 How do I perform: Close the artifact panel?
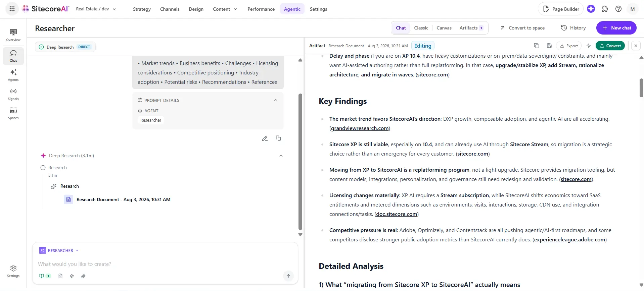point(636,46)
